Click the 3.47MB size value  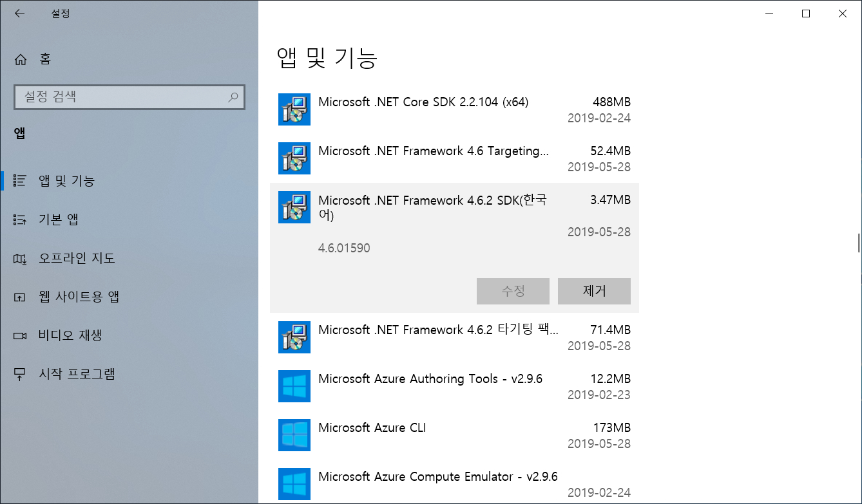(x=610, y=200)
